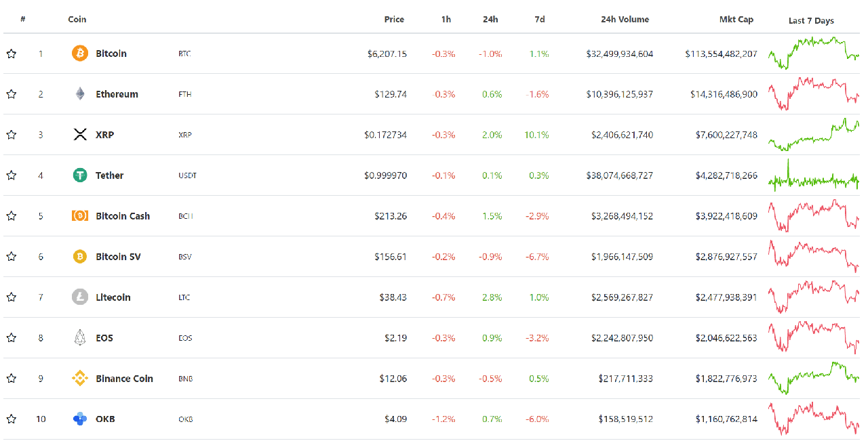
Task: Open the XRP coin name link
Action: (104, 135)
